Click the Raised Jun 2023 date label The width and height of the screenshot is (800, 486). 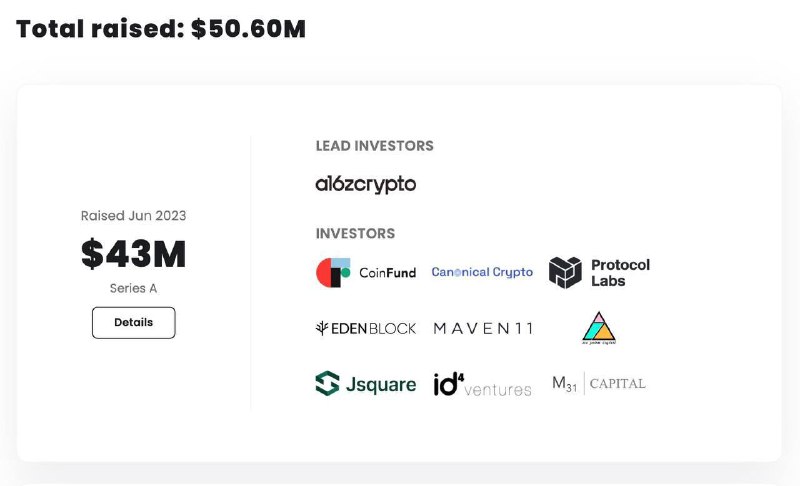click(134, 216)
